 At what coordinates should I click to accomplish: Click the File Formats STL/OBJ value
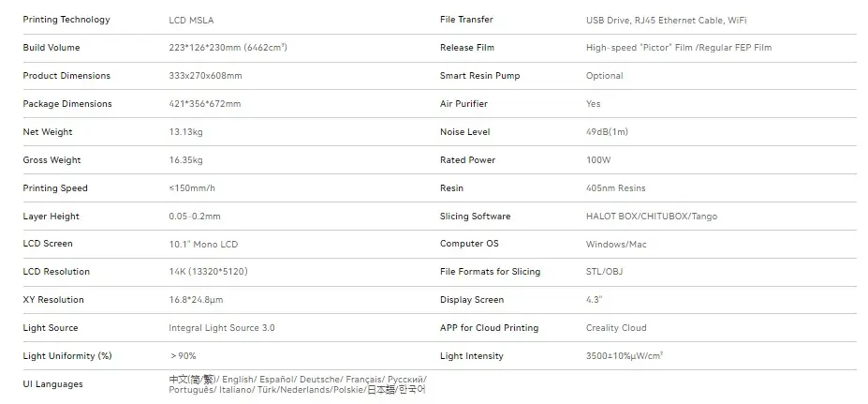click(605, 272)
